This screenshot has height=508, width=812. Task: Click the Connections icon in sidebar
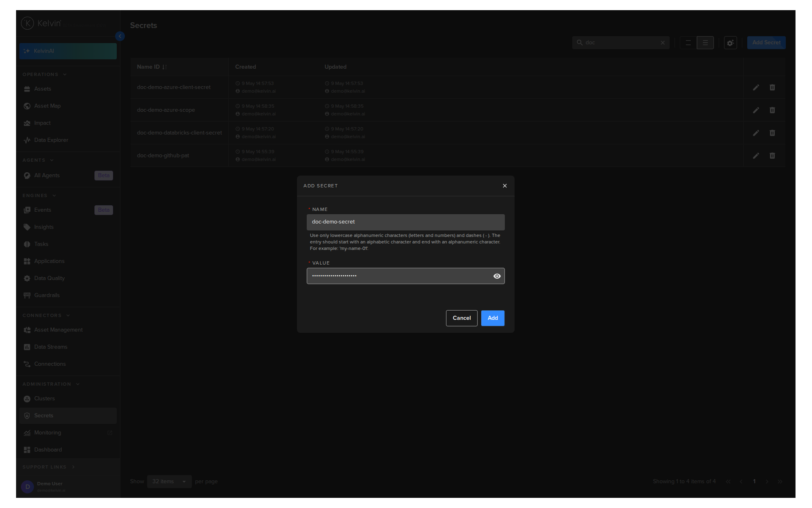(x=27, y=364)
